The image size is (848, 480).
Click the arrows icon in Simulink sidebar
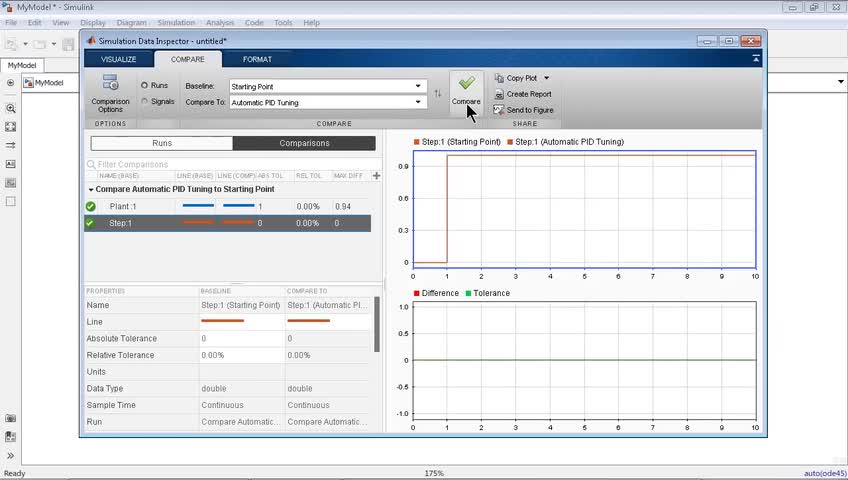pos(10,145)
